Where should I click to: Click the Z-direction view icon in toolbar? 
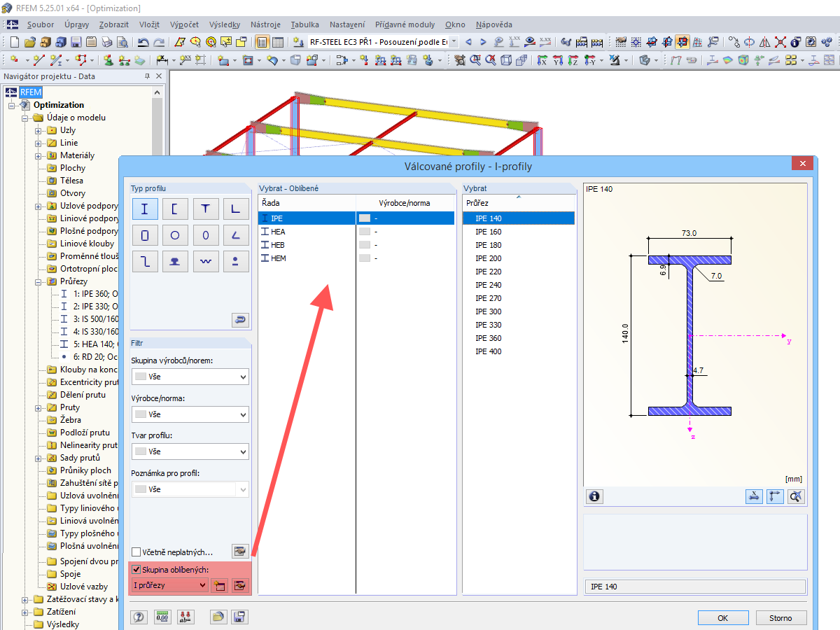pos(574,61)
